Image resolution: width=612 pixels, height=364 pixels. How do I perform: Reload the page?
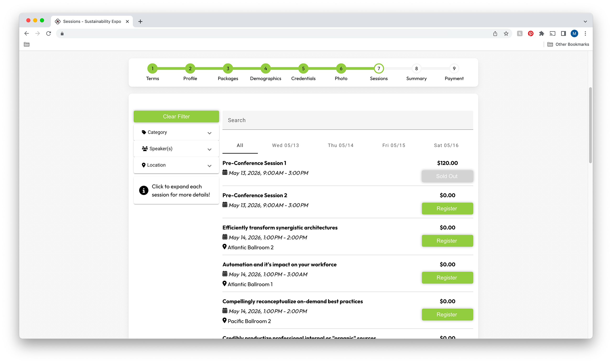pyautogui.click(x=49, y=34)
